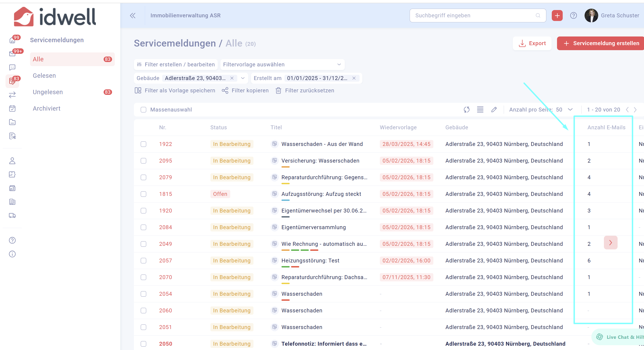This screenshot has width=644, height=350.
Task: Select checkbox for ticket 1922
Action: 143,144
